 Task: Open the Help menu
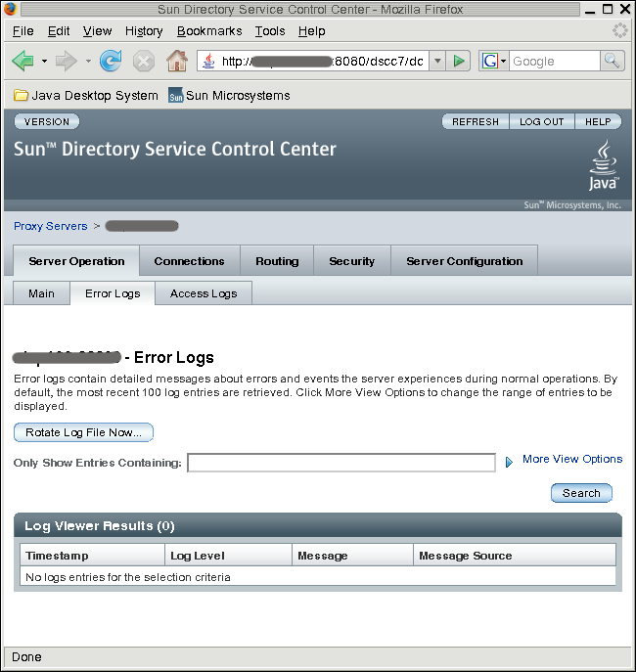311,31
